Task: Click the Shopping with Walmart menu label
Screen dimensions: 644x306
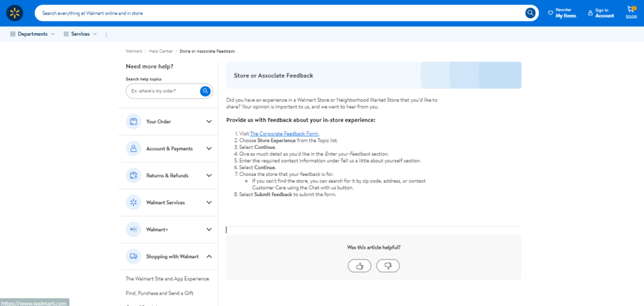Action: (172, 256)
